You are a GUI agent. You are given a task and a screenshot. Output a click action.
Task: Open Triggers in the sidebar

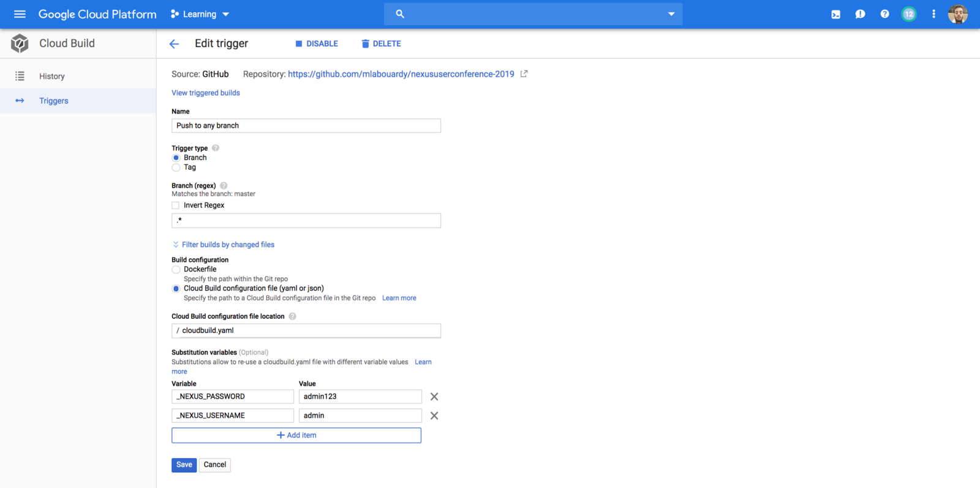tap(54, 101)
